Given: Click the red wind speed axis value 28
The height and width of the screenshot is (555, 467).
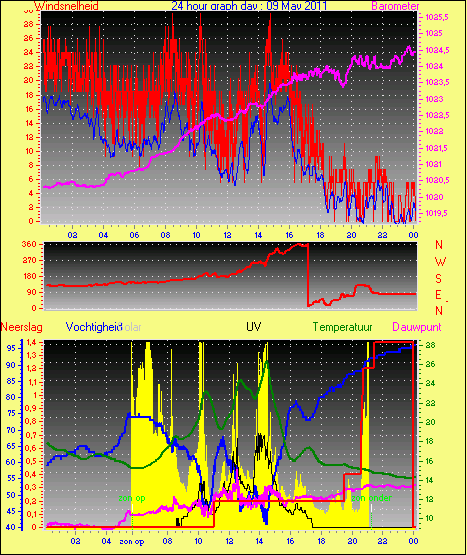Looking at the screenshot, I should tap(29, 24).
